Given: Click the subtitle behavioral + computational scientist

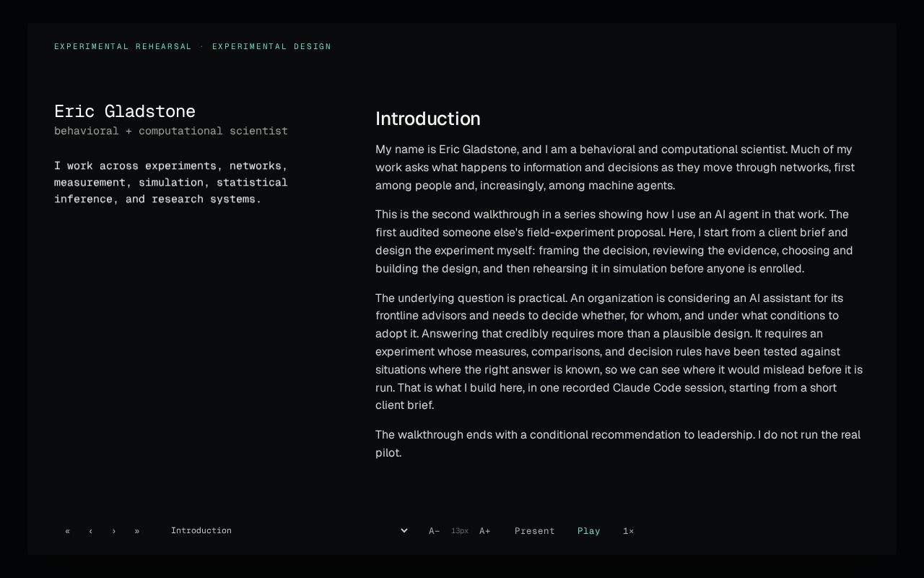Looking at the screenshot, I should tap(171, 131).
